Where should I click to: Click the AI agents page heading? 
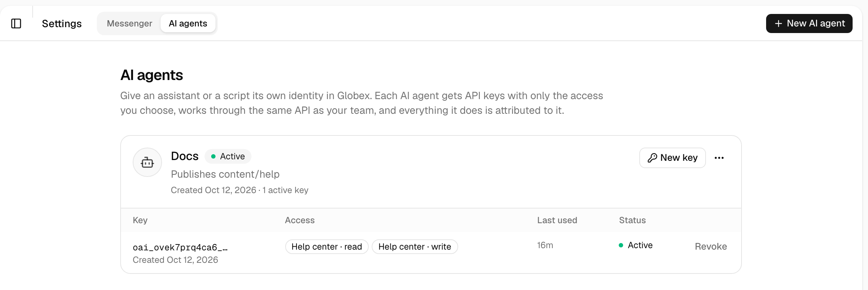click(151, 75)
